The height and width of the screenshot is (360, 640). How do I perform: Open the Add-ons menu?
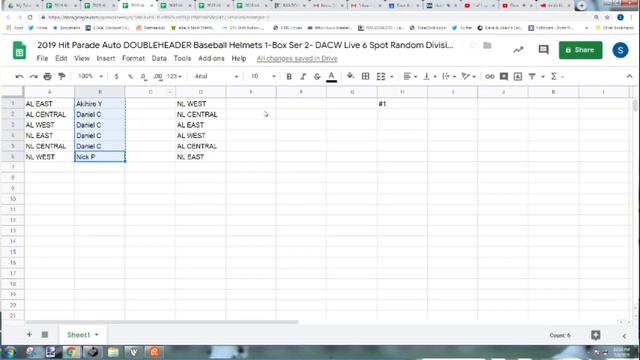[x=211, y=58]
